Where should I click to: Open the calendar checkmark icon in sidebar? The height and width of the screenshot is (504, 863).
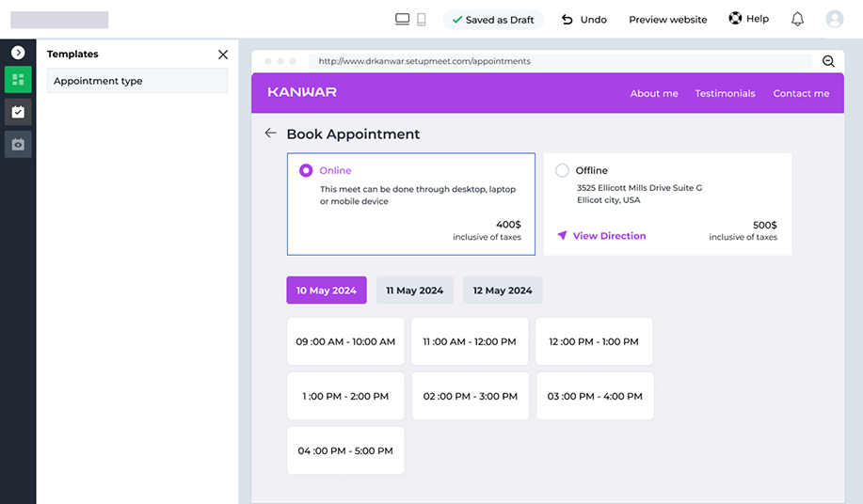(x=18, y=112)
